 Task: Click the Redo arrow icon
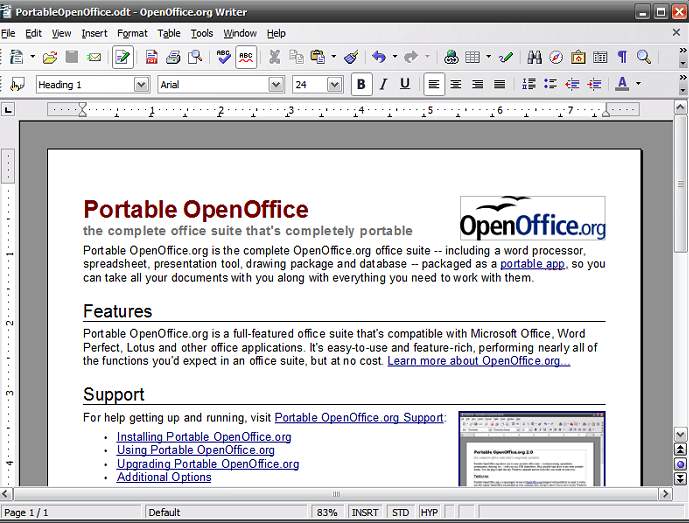[411, 57]
